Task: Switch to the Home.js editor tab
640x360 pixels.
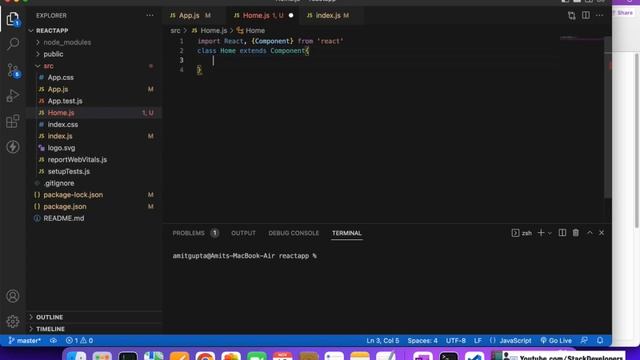Action: tap(262, 16)
